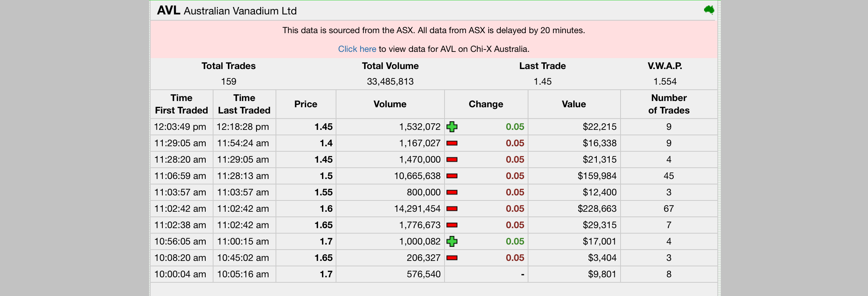
Task: Click the time 12:03:49 pm
Action: coord(180,127)
